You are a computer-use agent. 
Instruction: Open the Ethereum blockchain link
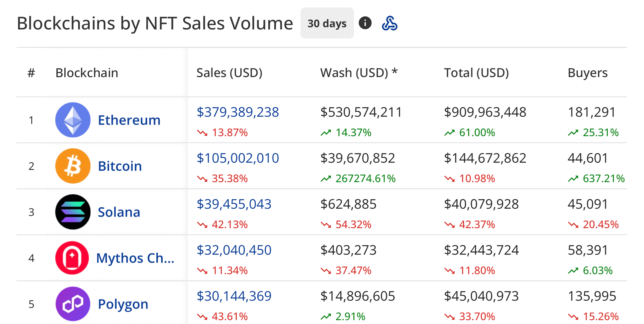(129, 120)
